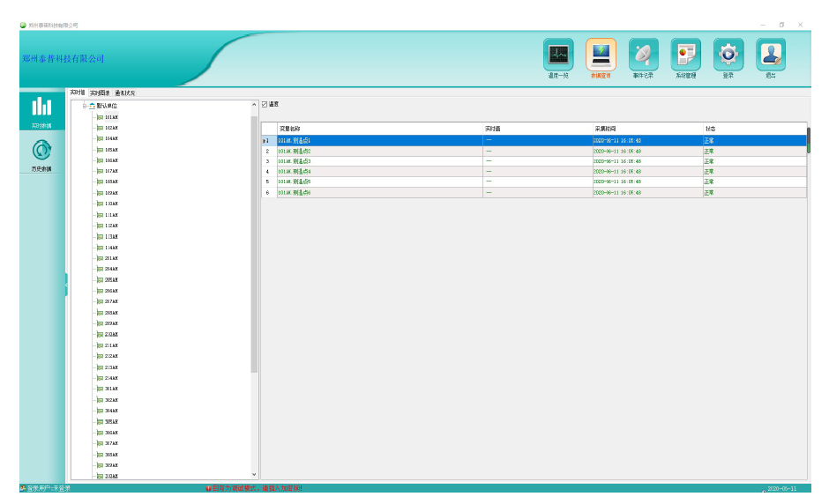Viewport: 829px width, 504px height.
Task: Click the device icon beside node 214
Action: pos(100,378)
